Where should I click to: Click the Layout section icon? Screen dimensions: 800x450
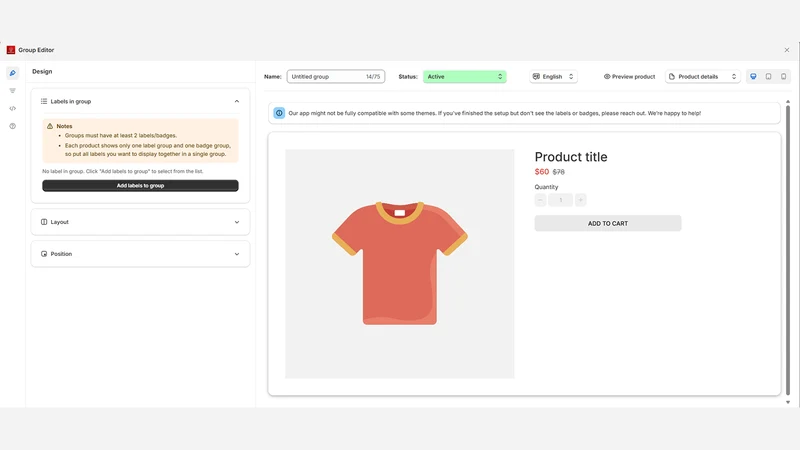tap(44, 222)
